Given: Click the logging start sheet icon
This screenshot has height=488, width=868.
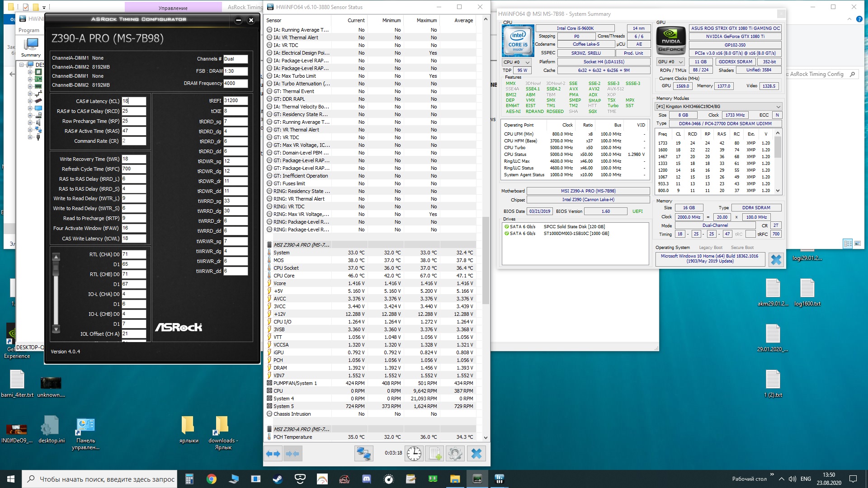Looking at the screenshot, I should (435, 454).
